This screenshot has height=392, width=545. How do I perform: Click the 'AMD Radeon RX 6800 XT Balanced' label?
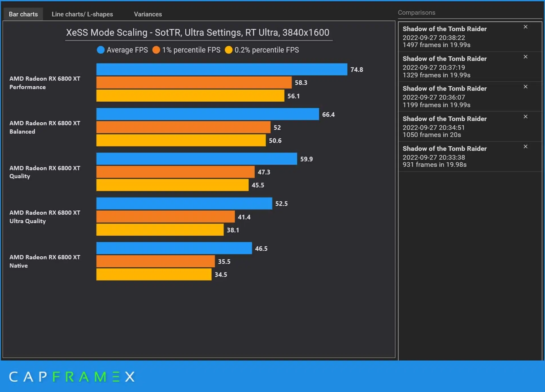[x=45, y=127]
